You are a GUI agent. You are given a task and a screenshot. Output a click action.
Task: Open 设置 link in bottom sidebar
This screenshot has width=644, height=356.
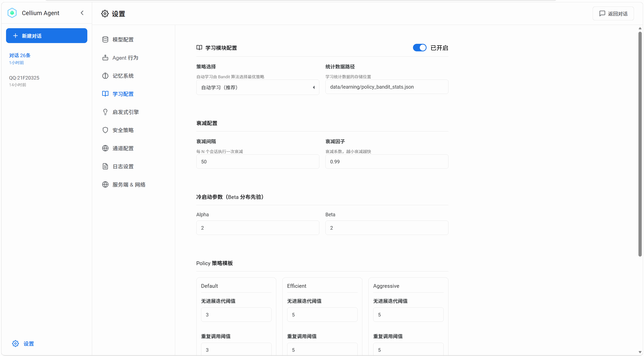tap(29, 344)
